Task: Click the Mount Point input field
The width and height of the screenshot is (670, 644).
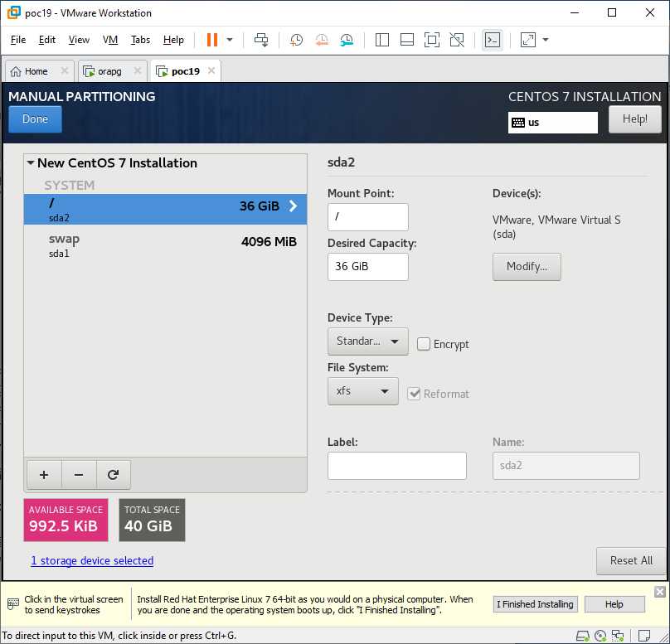Action: [368, 217]
